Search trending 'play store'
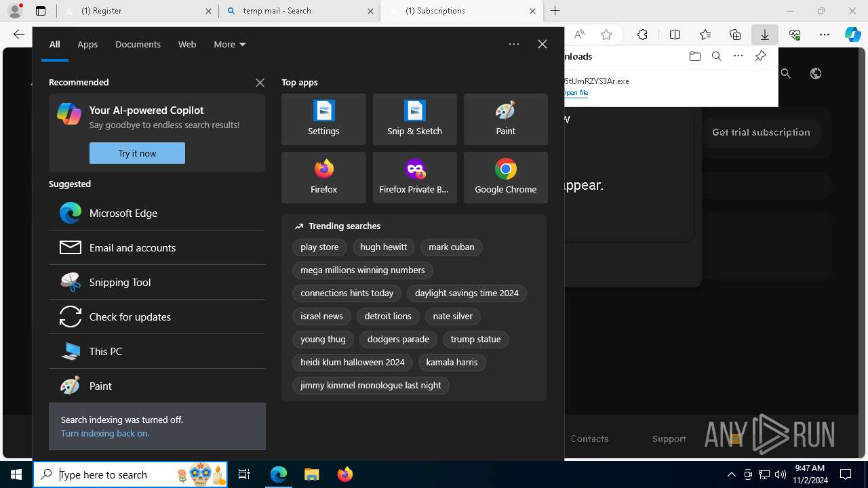Image resolution: width=868 pixels, height=488 pixels. 319,247
